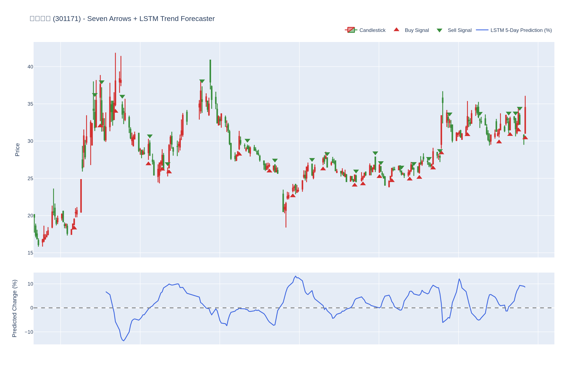Click the 40 tick label on price axis

coord(30,67)
